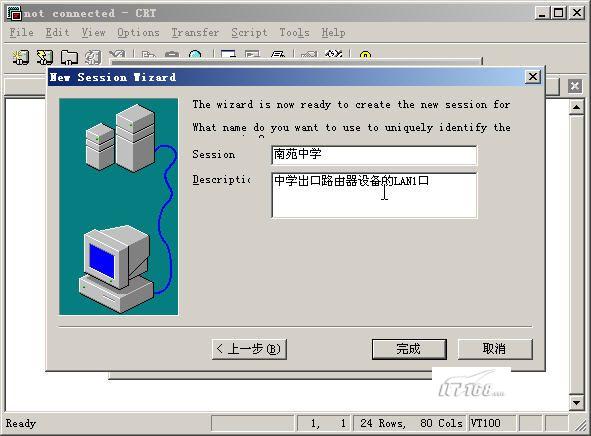Close the New Session Wizard dialog

[533, 77]
